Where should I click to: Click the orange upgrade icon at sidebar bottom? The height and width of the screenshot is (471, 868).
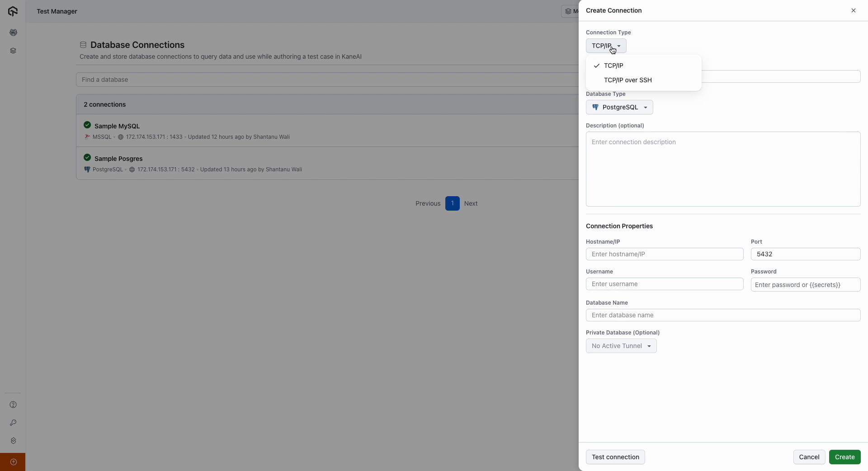click(13, 462)
